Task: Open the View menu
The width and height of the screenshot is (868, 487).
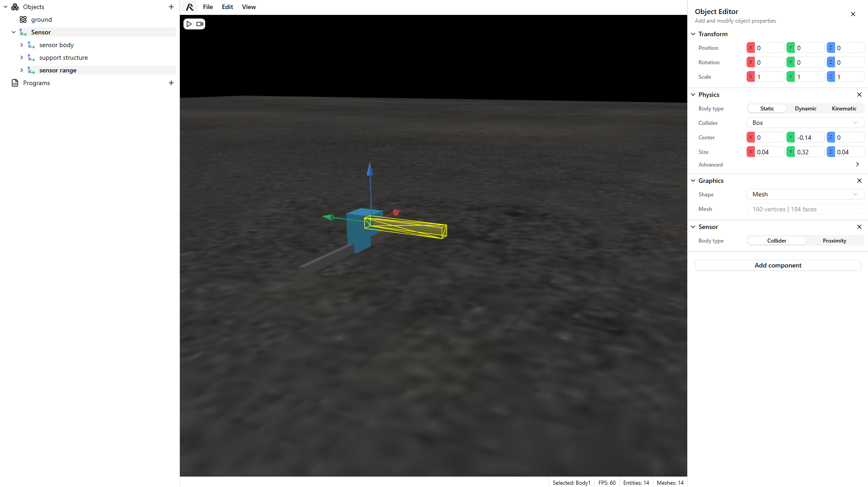Action: point(249,7)
